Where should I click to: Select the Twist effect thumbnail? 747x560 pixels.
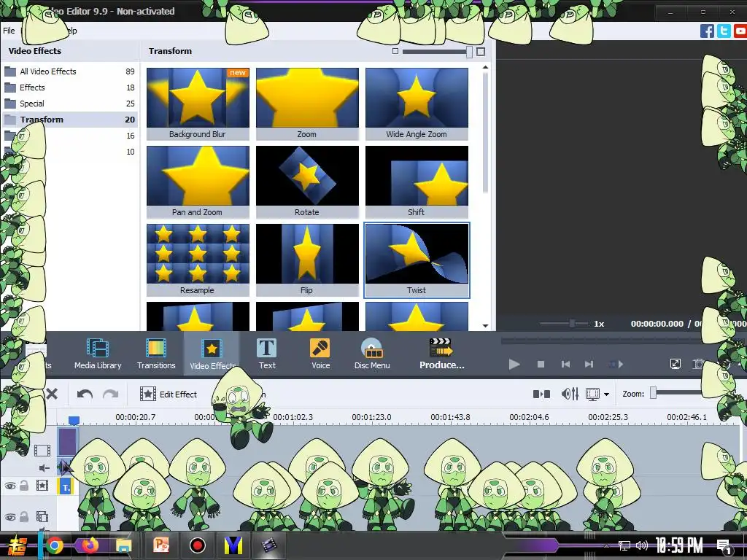coord(417,260)
